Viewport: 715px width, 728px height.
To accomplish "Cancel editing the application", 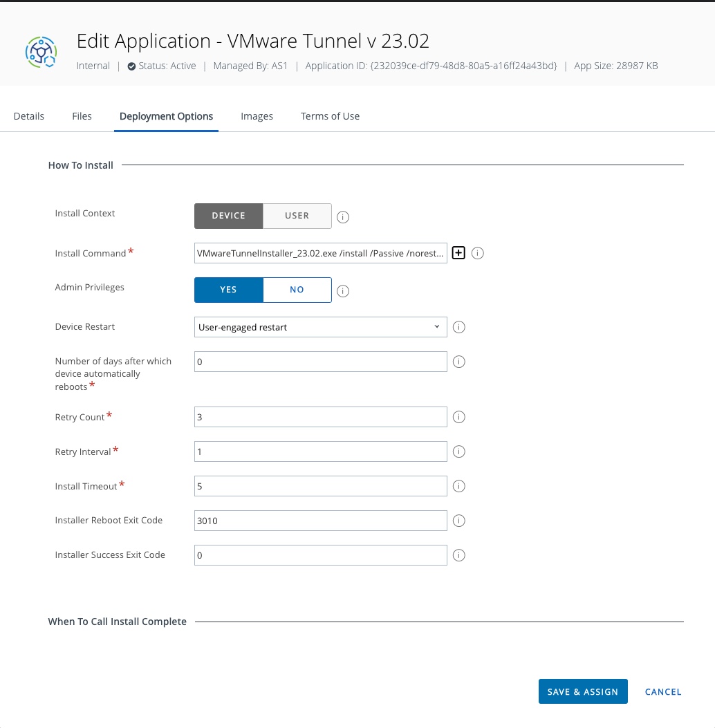I will point(663,692).
